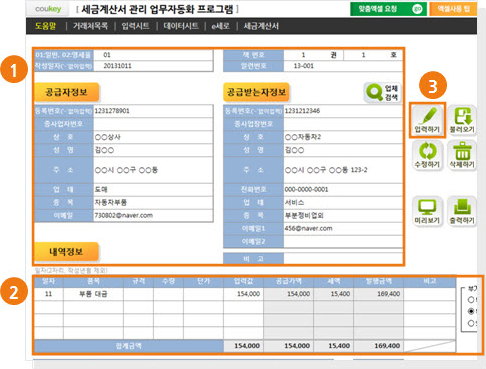The height and width of the screenshot is (369, 486).
Task: Click recipient 종목 field 부분정비업외
Action: pyautogui.click(x=343, y=215)
